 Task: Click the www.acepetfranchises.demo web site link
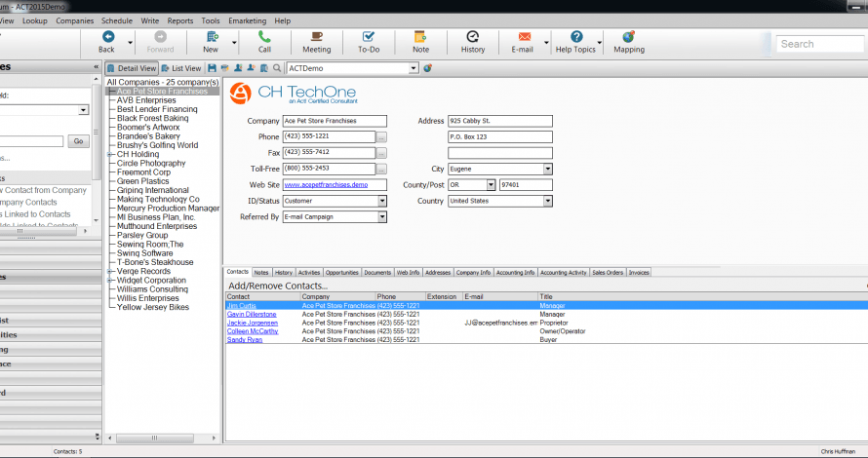click(x=326, y=185)
